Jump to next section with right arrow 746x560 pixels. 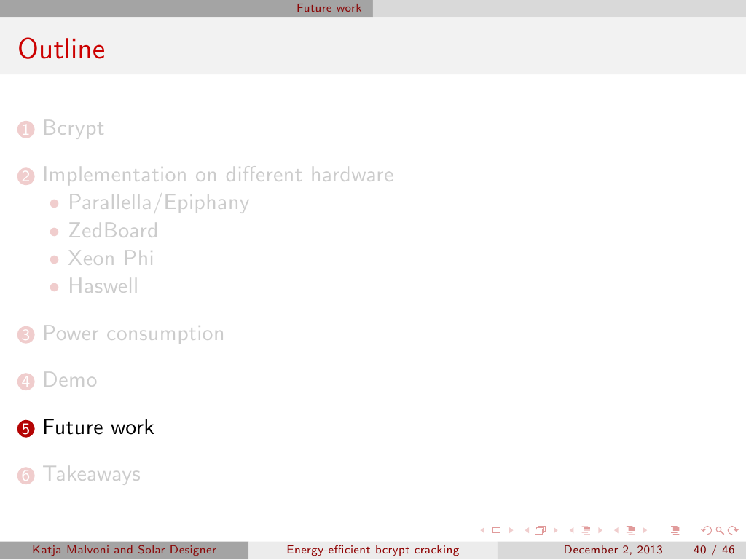click(x=643, y=530)
